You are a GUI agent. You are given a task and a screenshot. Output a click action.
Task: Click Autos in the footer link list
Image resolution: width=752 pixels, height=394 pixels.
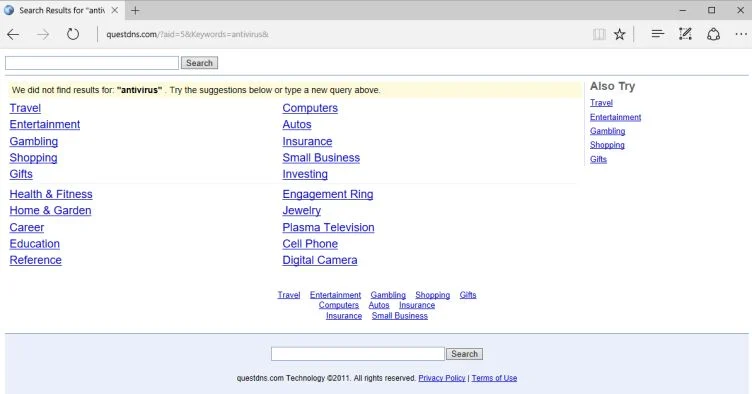379,305
